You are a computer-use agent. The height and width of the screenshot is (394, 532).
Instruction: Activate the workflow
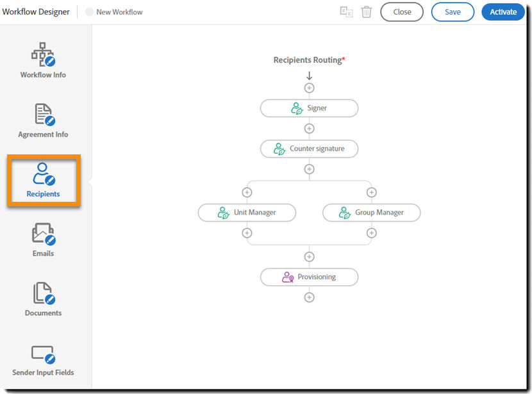(x=503, y=12)
